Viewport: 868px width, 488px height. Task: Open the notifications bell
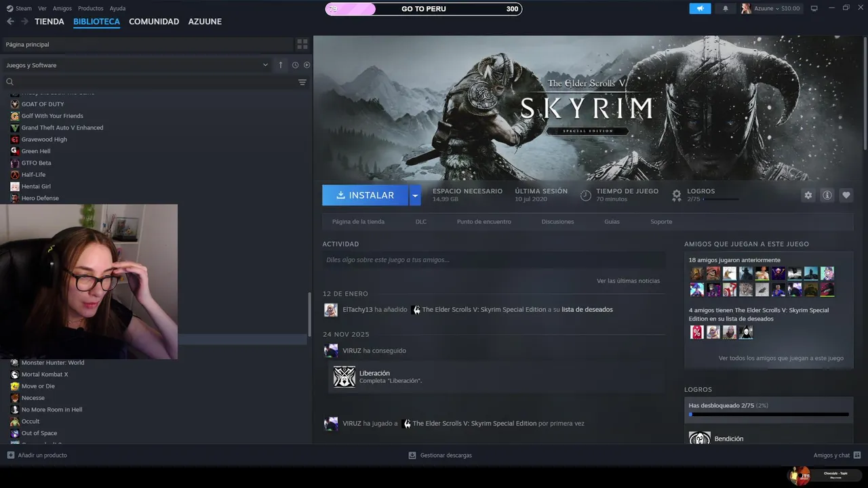pyautogui.click(x=726, y=8)
